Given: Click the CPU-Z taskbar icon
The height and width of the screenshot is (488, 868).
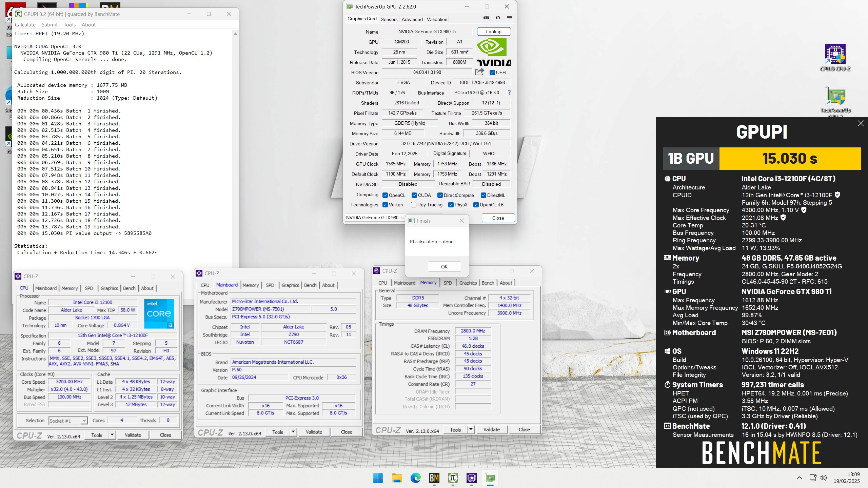Looking at the screenshot, I should tap(472, 478).
